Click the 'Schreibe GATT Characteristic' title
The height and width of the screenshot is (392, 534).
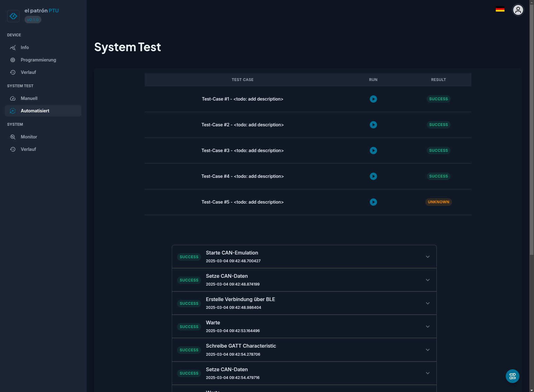241,346
